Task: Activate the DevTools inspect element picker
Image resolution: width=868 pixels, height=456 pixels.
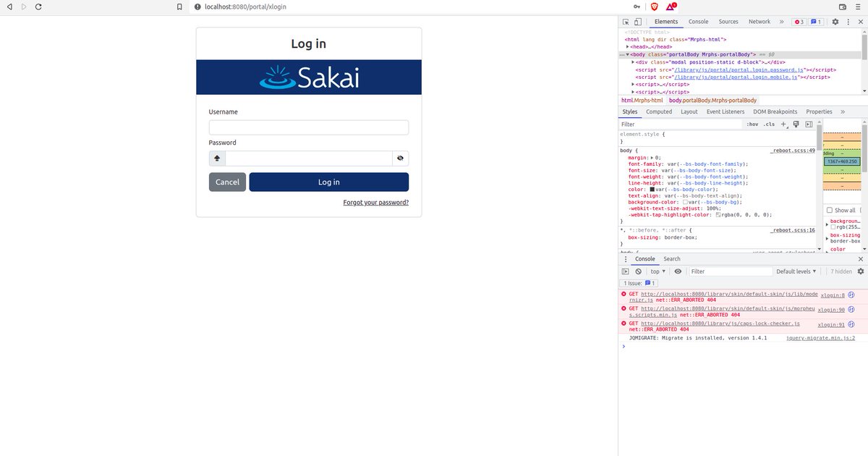Action: coord(626,22)
